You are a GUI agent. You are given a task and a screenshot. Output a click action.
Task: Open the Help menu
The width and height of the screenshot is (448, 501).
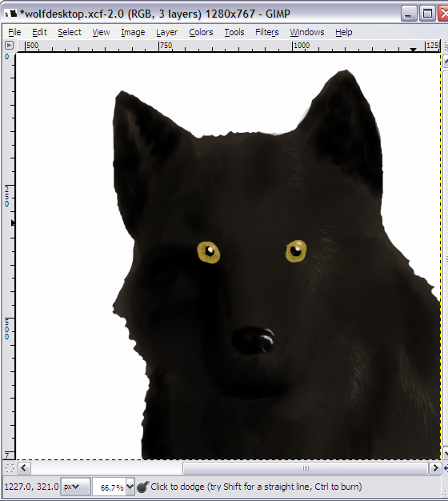(343, 32)
